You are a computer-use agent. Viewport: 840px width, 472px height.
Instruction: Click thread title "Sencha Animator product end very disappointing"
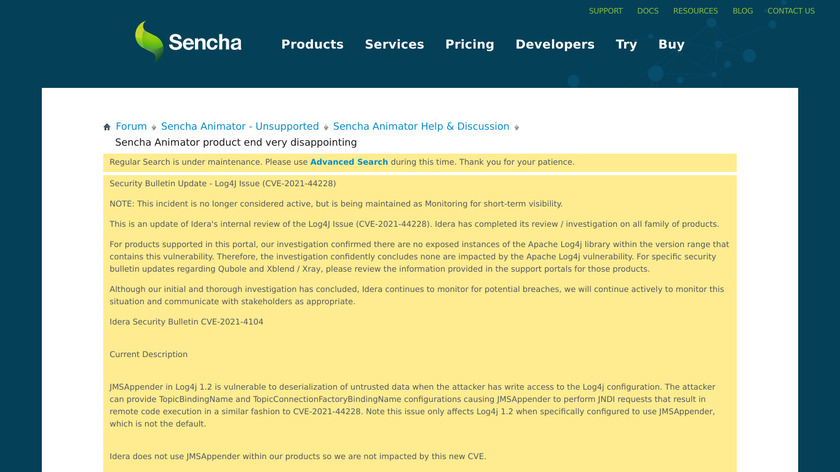[236, 143]
